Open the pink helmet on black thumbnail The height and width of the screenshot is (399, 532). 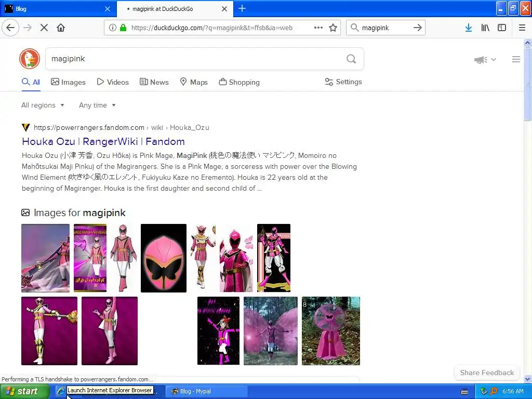pos(164,258)
